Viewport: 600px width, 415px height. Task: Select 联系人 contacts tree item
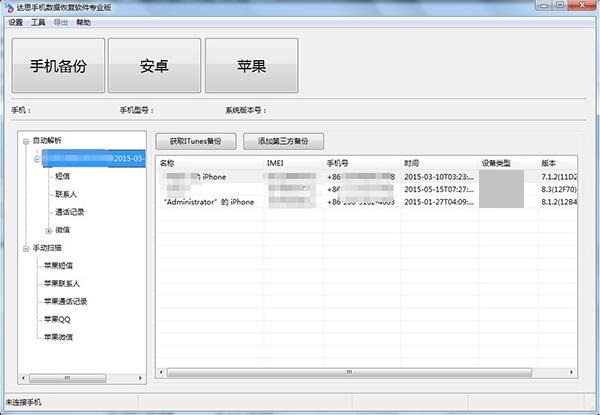click(66, 194)
